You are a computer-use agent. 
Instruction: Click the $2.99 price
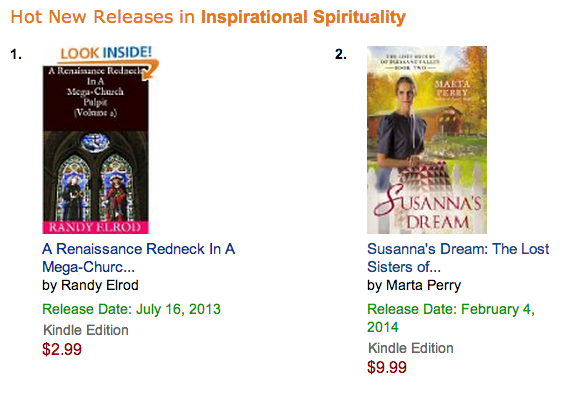tap(62, 349)
